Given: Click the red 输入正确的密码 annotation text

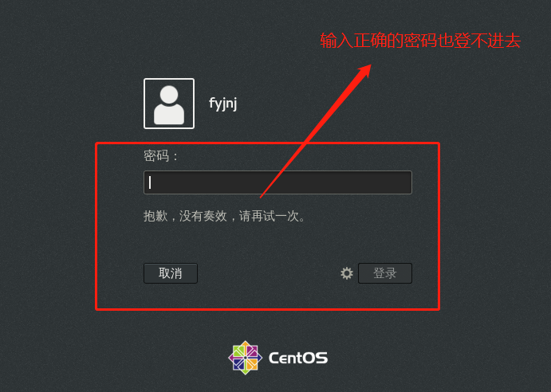Looking at the screenshot, I should 378,41.
